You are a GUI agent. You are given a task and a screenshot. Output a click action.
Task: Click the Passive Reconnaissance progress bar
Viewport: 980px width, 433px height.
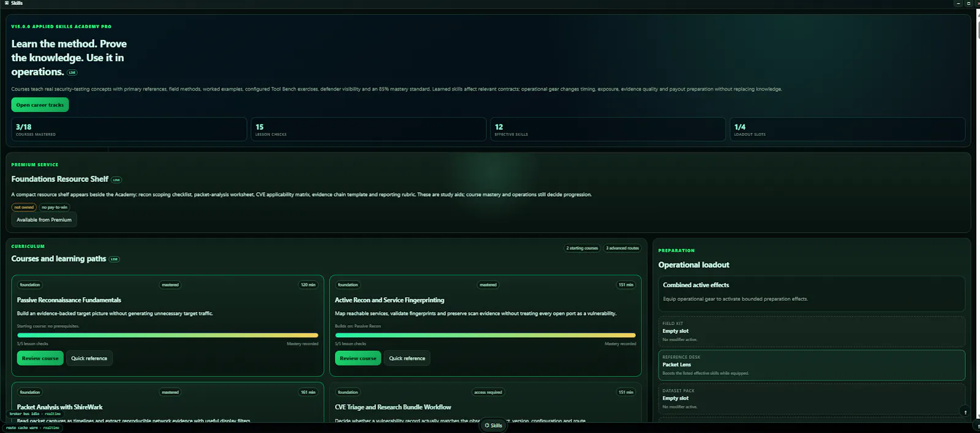point(168,335)
